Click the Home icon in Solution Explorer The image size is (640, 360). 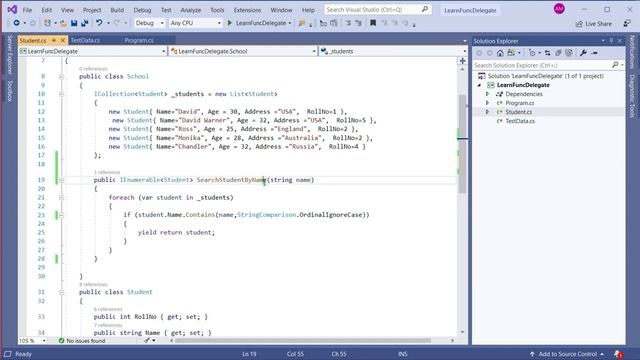(500, 53)
